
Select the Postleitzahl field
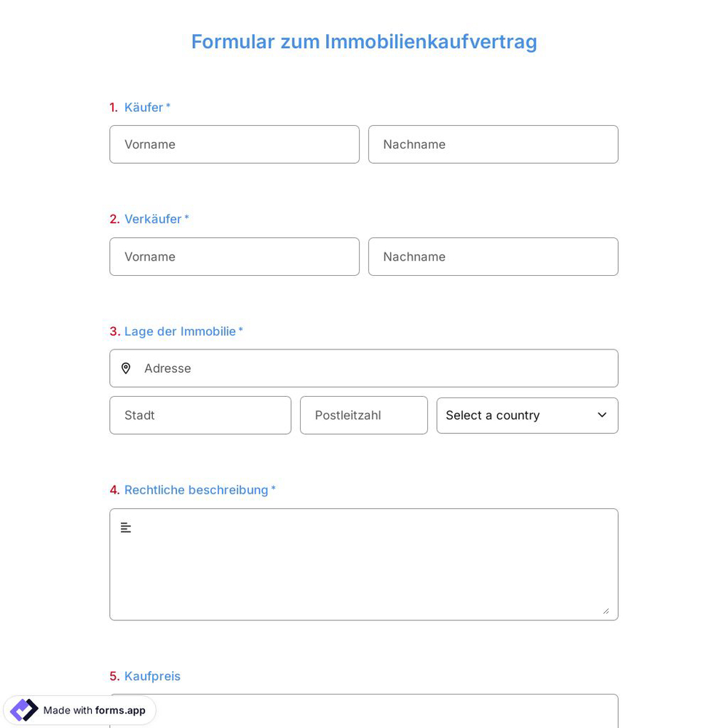click(364, 415)
